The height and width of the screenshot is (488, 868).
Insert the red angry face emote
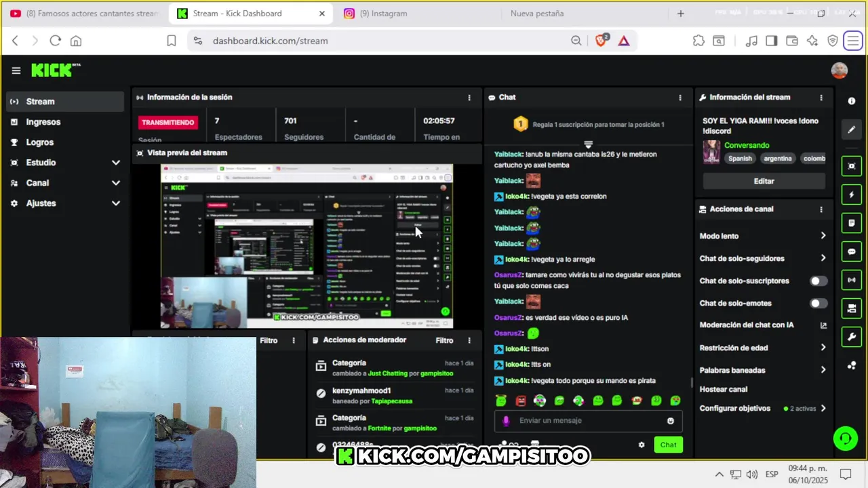coord(520,401)
